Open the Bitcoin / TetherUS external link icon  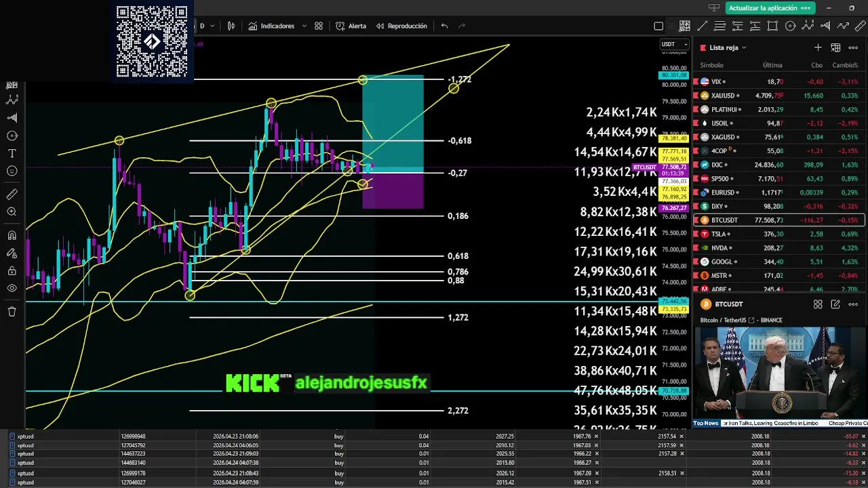click(750, 320)
